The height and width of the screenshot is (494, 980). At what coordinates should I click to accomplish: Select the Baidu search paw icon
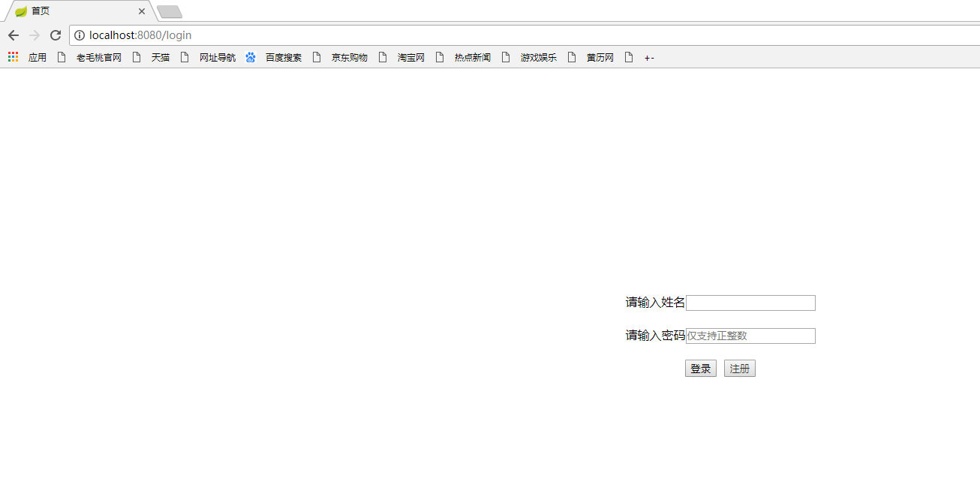[x=250, y=57]
